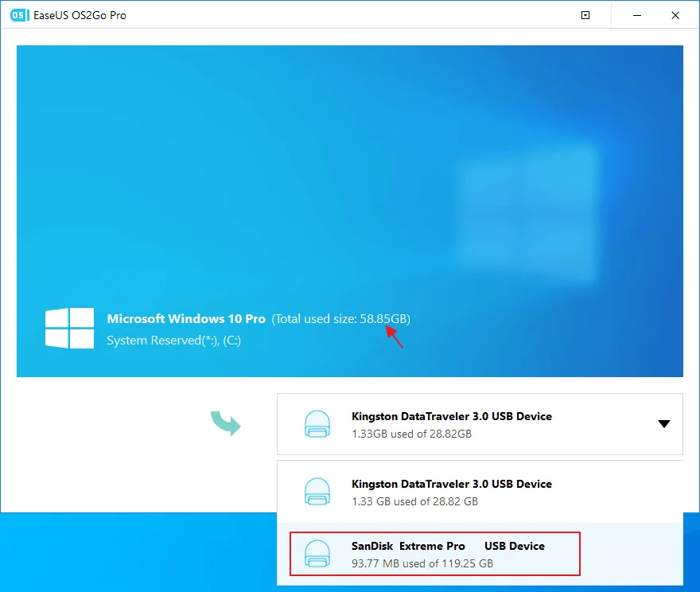700x592 pixels.
Task: Click the 93.77 MB used of 119.25 GB text
Action: (422, 563)
